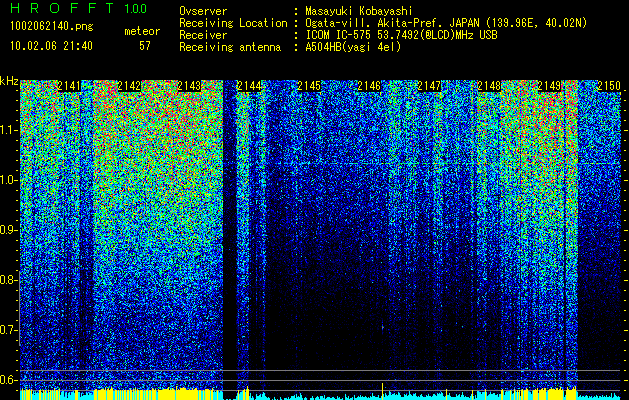This screenshot has width=629, height=400.
Task: Click the 2141 time marker
Action: point(69,86)
